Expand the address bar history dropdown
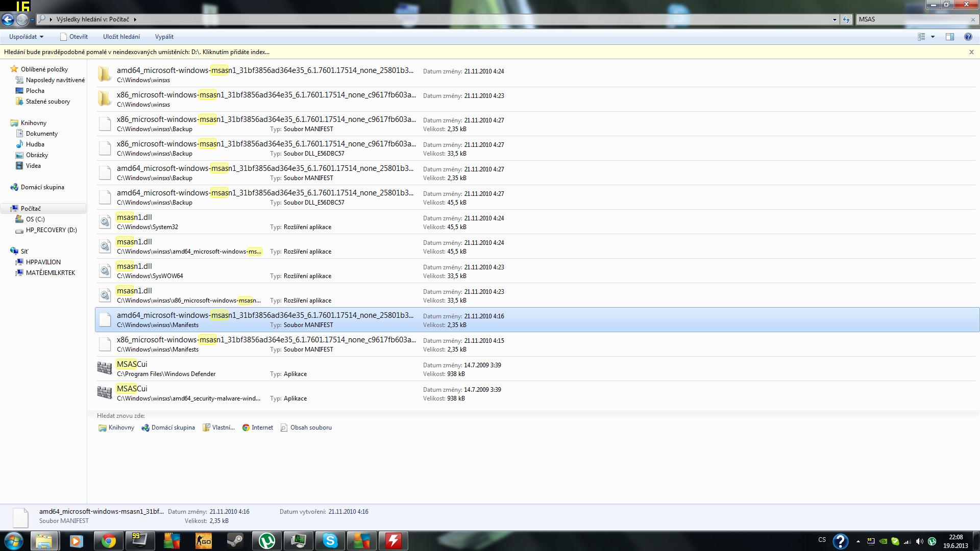The width and height of the screenshot is (980, 551). point(835,19)
